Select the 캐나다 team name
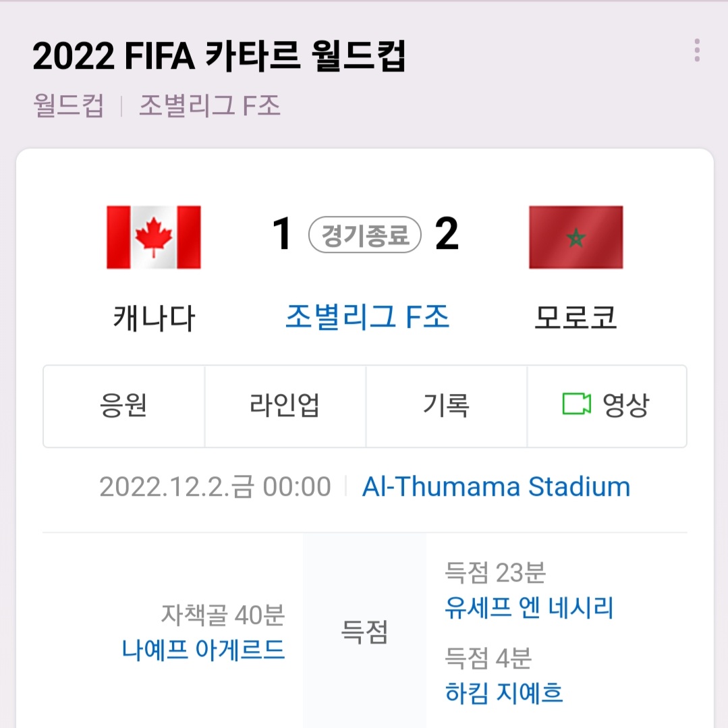The width and height of the screenshot is (728, 728). [x=154, y=318]
